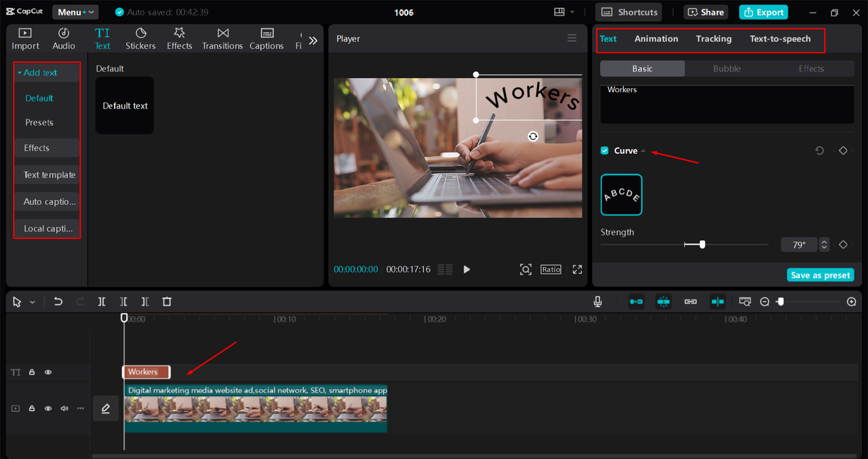Uncheck the Curve checkbox

click(x=604, y=151)
